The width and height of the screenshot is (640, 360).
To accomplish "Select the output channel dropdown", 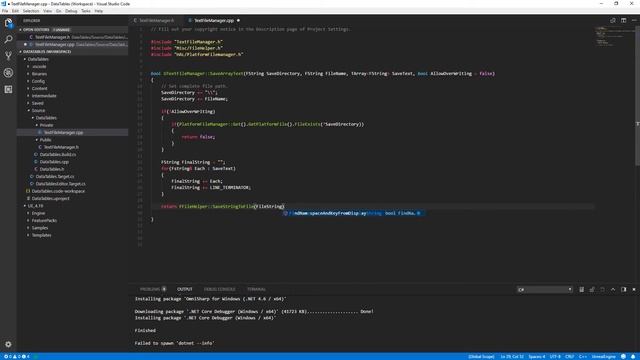I will (544, 289).
